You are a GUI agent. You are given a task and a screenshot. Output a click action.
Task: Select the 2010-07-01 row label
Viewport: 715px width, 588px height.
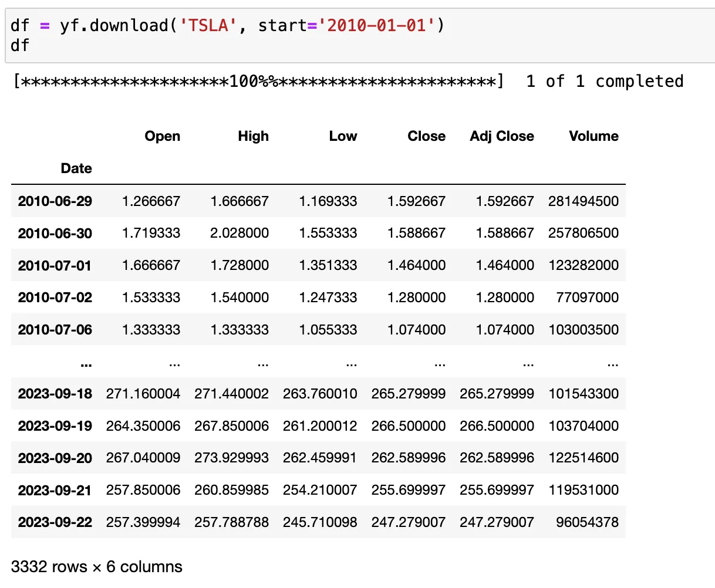[x=55, y=265]
